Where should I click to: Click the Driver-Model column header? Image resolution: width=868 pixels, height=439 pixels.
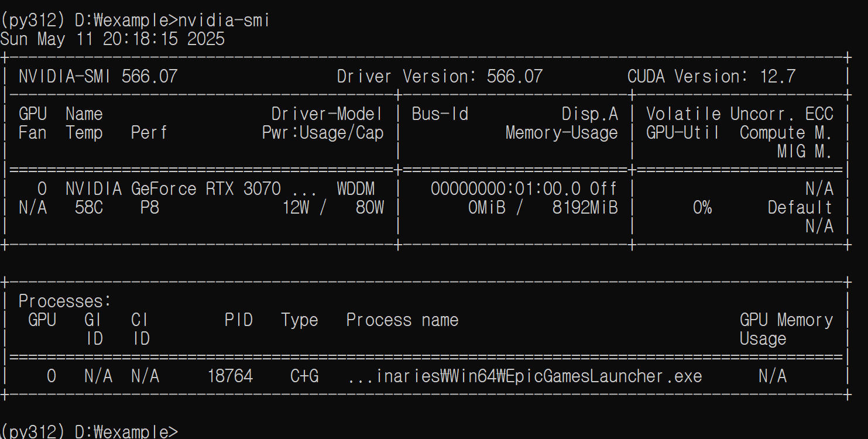[x=327, y=114]
